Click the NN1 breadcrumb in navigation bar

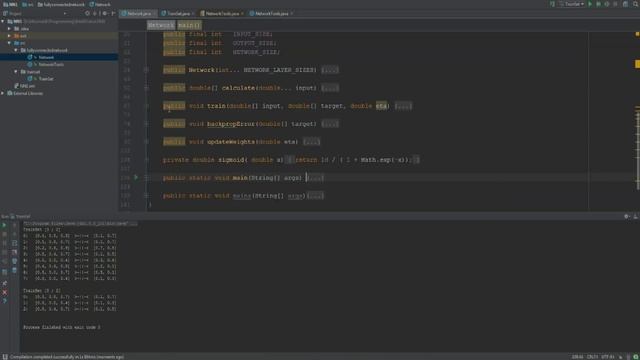pos(10,4)
